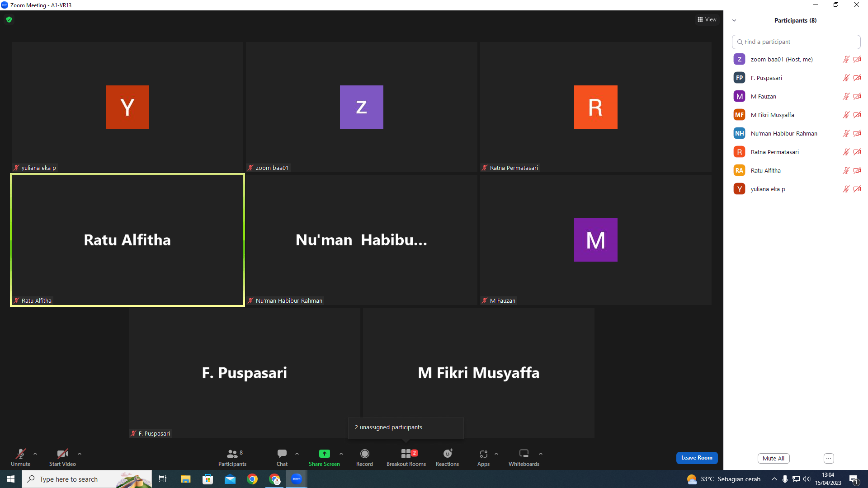Select M Fikri Musyaffa in participant list

(796, 115)
